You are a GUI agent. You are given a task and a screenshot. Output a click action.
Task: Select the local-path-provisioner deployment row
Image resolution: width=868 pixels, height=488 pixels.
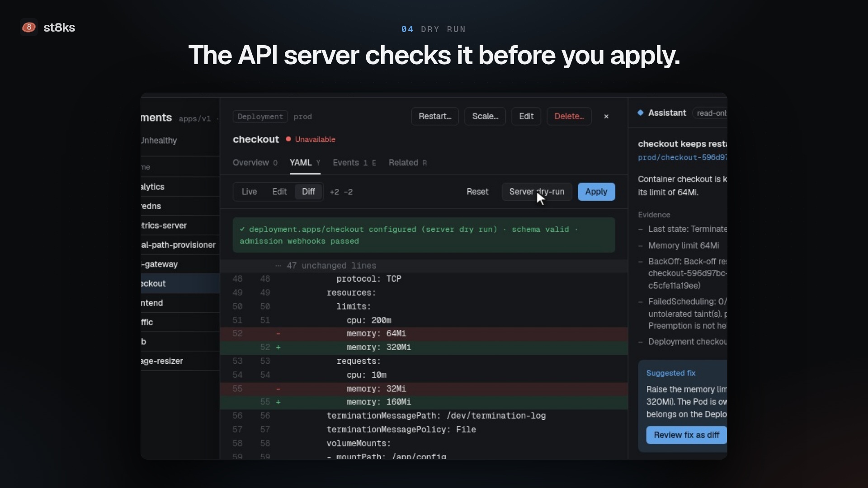(x=180, y=245)
